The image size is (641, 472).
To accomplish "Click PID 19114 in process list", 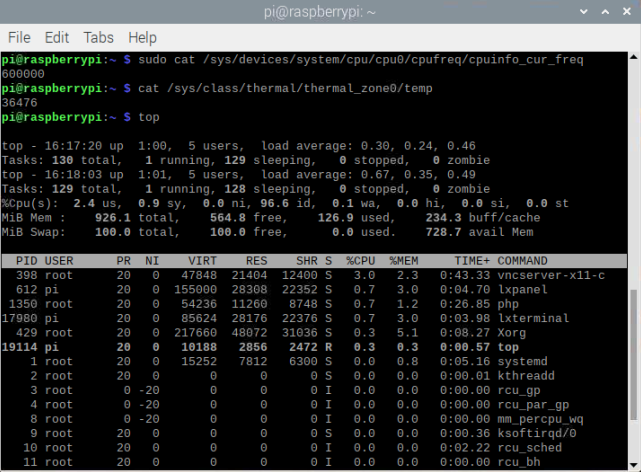I will pos(20,347).
